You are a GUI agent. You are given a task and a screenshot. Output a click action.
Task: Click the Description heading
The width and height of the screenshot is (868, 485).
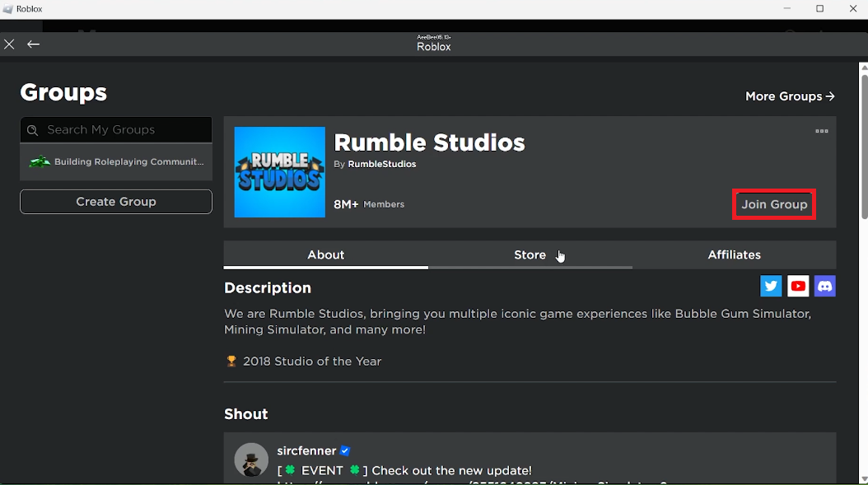click(268, 288)
